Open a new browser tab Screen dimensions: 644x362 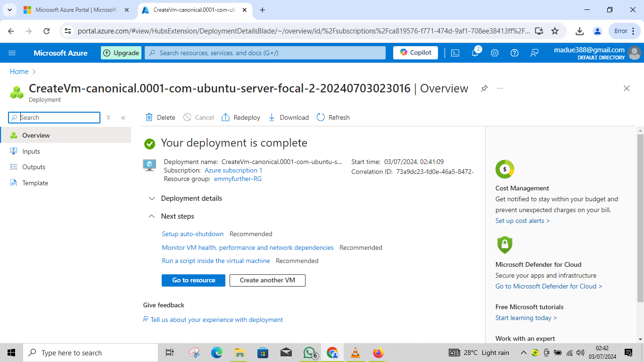tap(263, 10)
